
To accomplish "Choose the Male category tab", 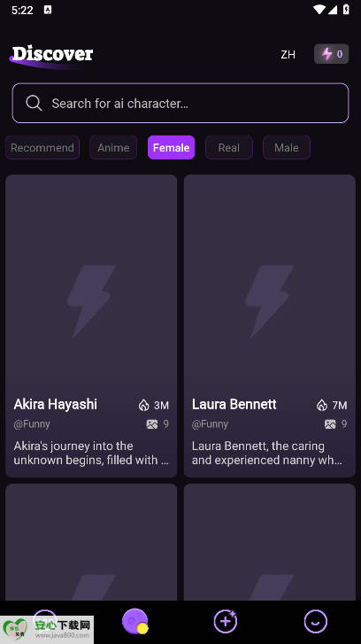I will 287,147.
